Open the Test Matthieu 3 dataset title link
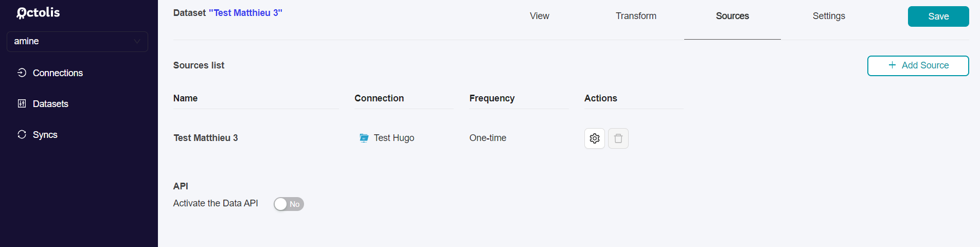This screenshot has height=247, width=980. [245, 13]
